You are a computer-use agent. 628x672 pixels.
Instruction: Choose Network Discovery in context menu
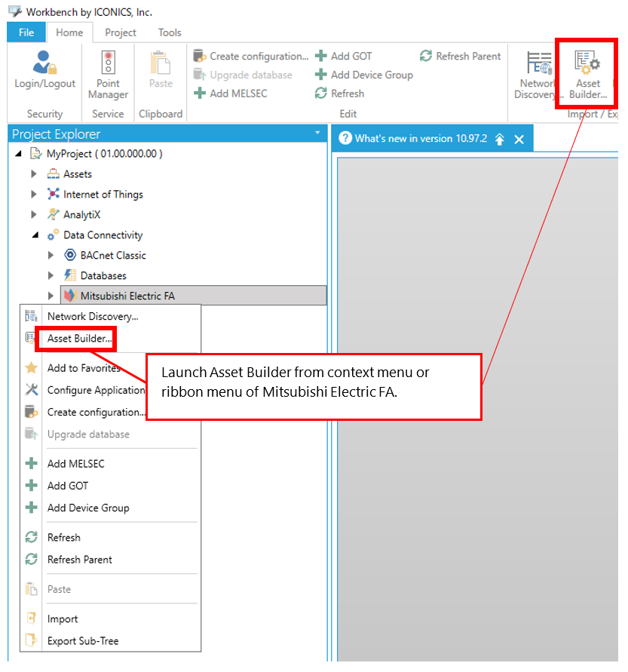111,316
